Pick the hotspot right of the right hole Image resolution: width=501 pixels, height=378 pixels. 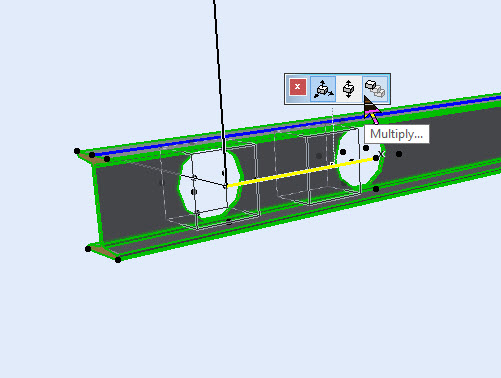click(x=399, y=154)
